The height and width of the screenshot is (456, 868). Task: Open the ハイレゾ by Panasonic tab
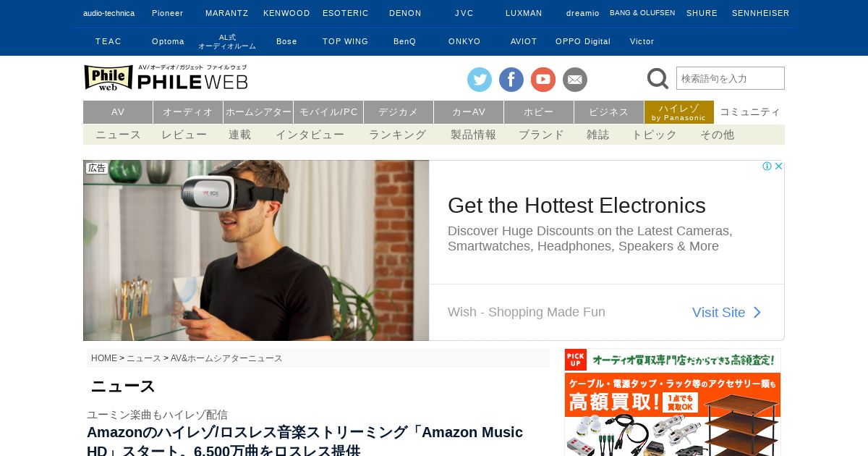pos(679,112)
